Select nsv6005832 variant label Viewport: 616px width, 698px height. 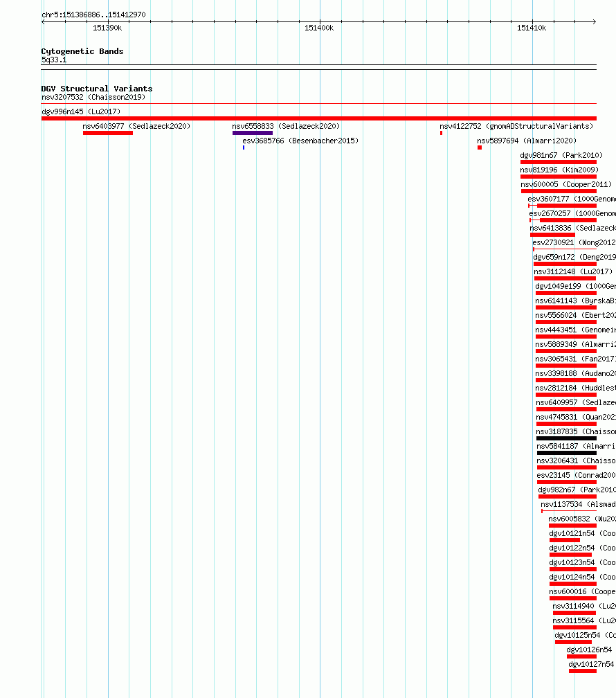point(582,519)
